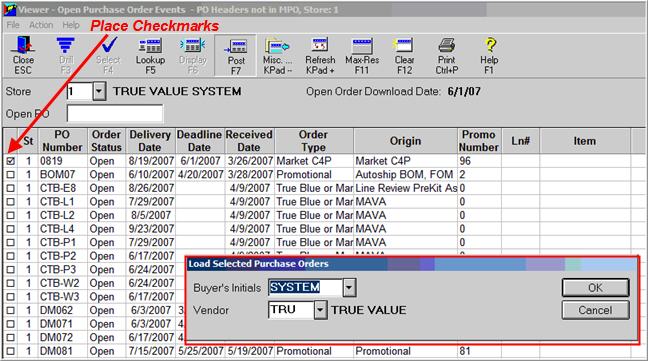Click the Promo Number column header
The width and height of the screenshot is (648, 361).
pyautogui.click(x=479, y=141)
